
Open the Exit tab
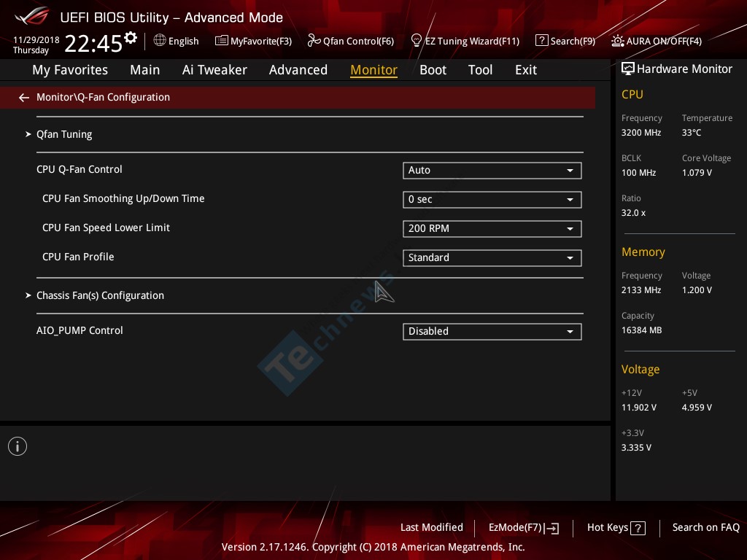526,70
